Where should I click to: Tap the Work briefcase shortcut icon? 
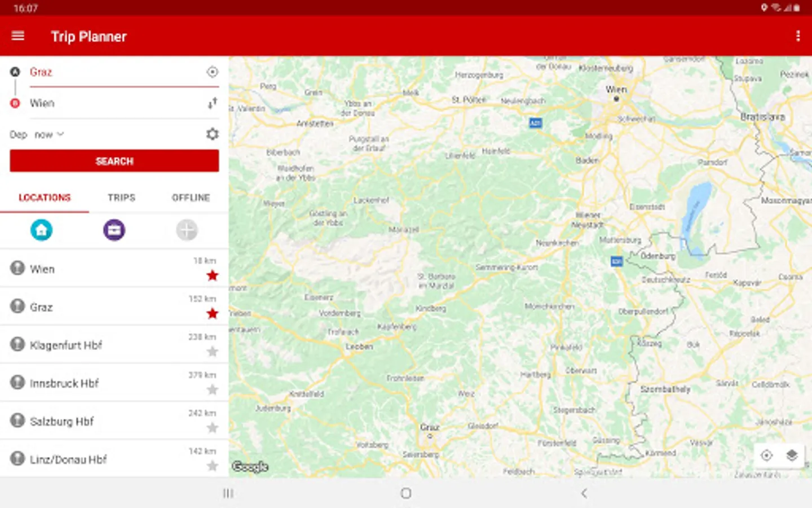tap(114, 230)
